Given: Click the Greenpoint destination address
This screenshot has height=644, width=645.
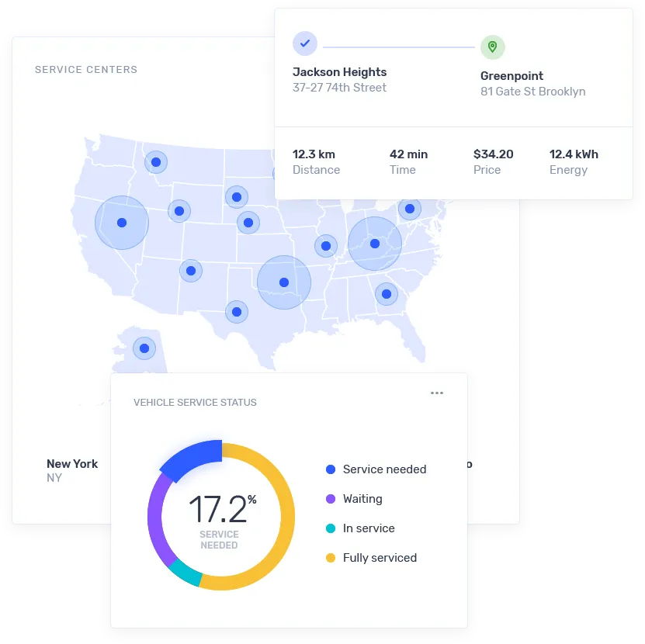Looking at the screenshot, I should pyautogui.click(x=532, y=84).
